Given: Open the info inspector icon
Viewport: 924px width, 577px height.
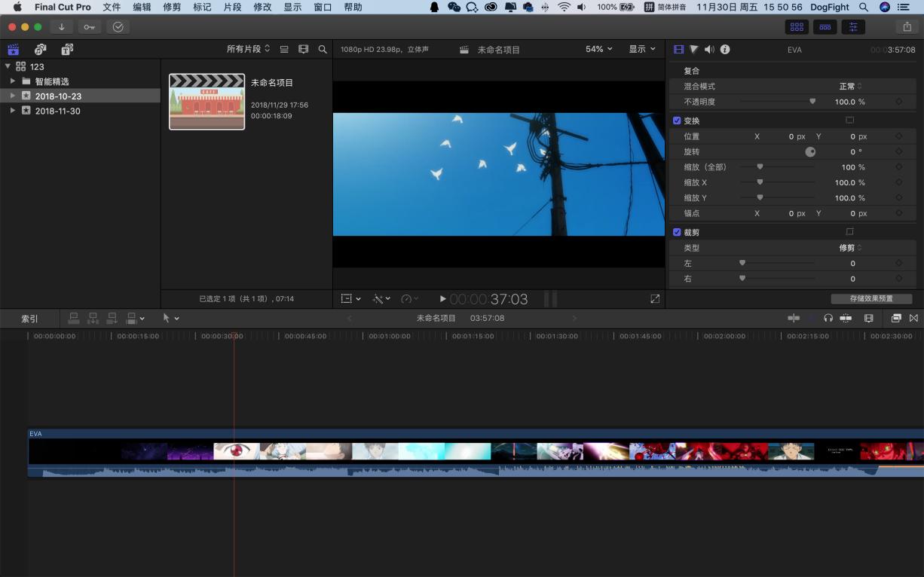Looking at the screenshot, I should (x=725, y=50).
